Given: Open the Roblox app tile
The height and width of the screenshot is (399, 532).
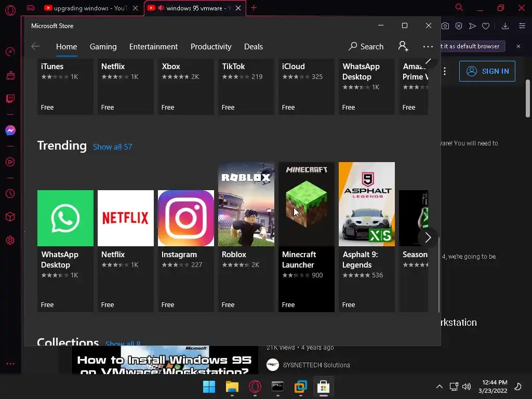Looking at the screenshot, I should click(x=246, y=237).
